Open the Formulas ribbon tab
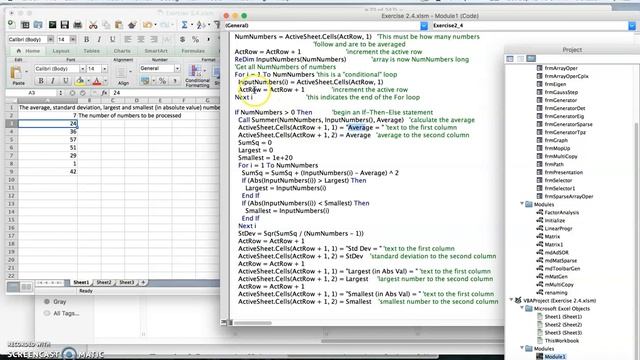Viewport: 640px width, 360px height. [193, 51]
